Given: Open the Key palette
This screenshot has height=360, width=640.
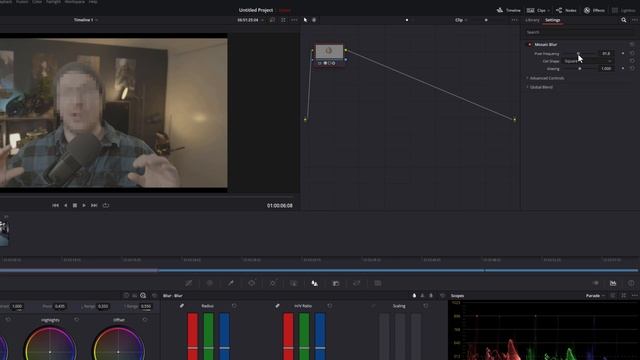Looking at the screenshot, I should tap(336, 283).
